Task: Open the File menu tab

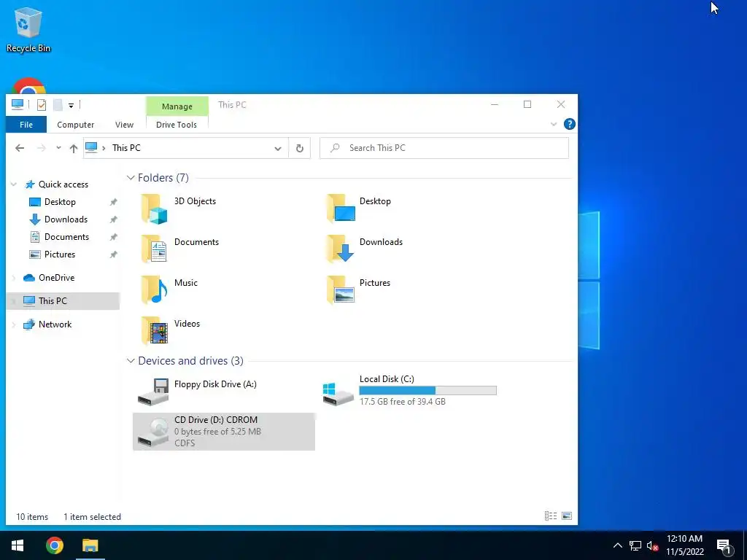Action: (26, 125)
